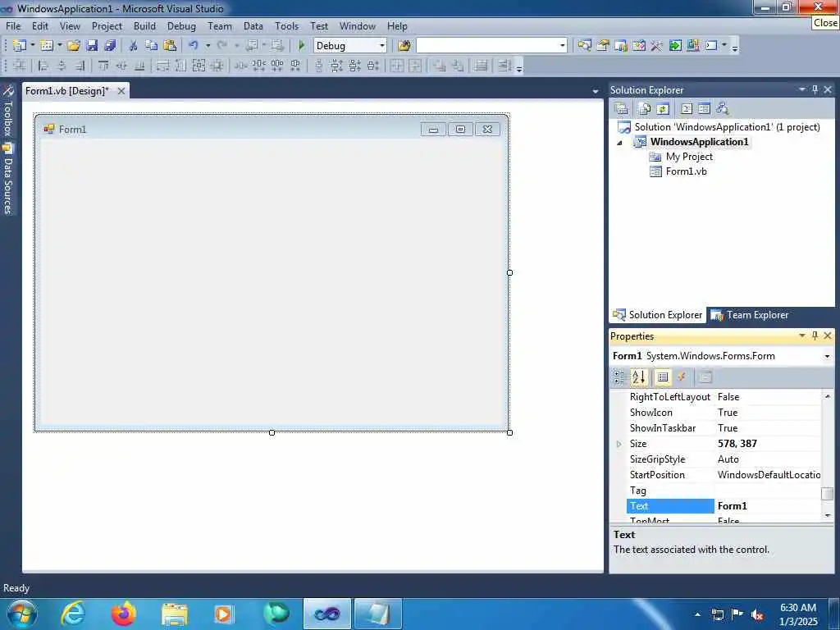The height and width of the screenshot is (630, 840).
Task: Click Solution Explorer's Properties icon
Action: [622, 109]
